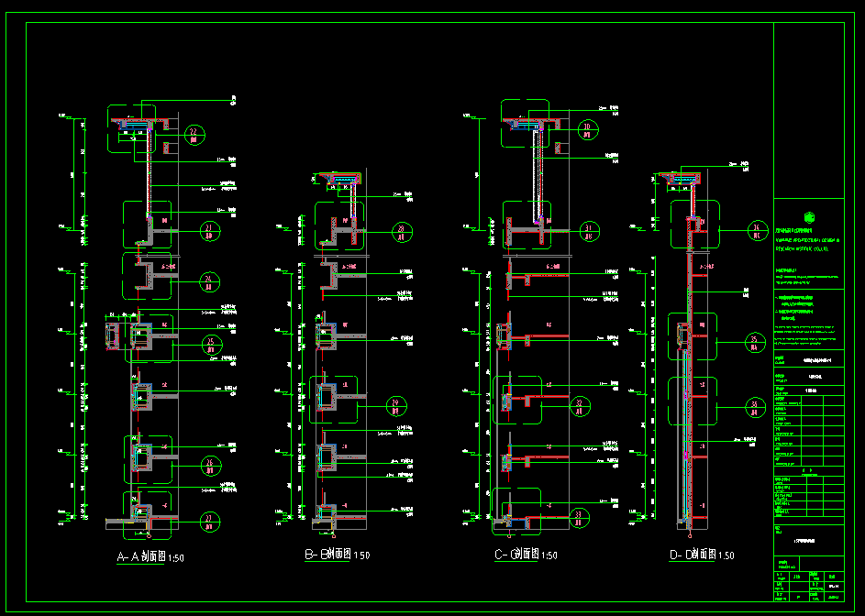This screenshot has height=616, width=865.
Task: Select detail callout bubble 31 in section C-C
Action: [x=588, y=231]
